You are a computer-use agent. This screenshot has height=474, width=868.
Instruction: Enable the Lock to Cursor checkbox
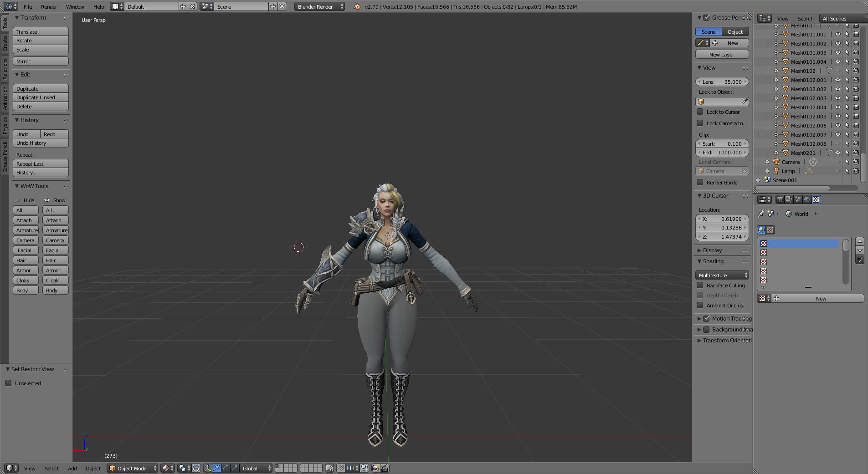pyautogui.click(x=700, y=112)
